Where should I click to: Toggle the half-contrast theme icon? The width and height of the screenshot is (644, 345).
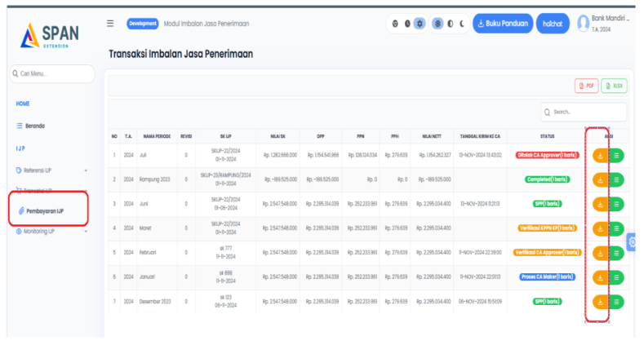click(x=450, y=24)
